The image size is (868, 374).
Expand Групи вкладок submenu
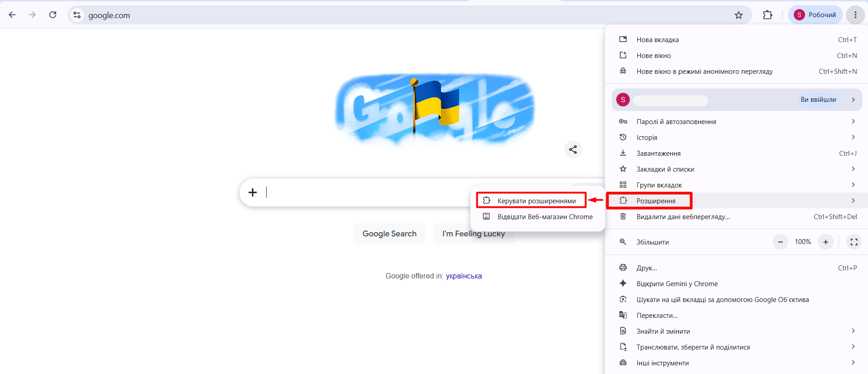[737, 185]
